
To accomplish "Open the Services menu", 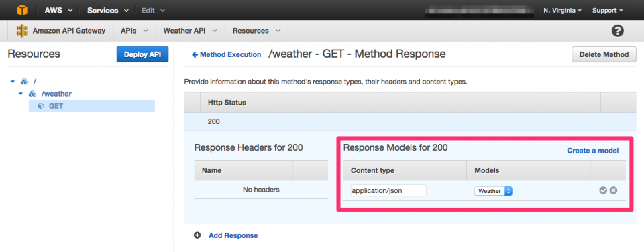I will point(107,10).
